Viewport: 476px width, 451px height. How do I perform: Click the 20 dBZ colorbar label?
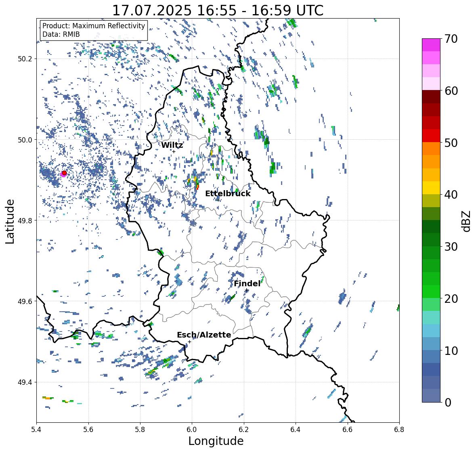451,298
